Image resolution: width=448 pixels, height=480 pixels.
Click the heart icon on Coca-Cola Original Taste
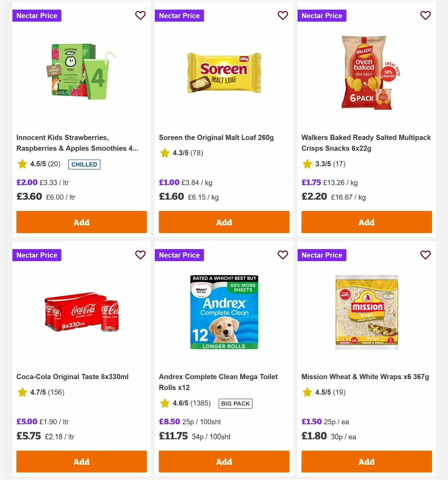coord(140,255)
